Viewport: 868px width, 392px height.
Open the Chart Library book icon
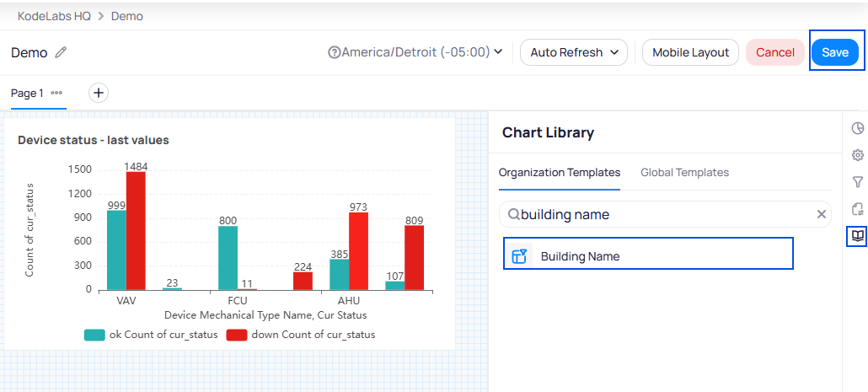click(858, 236)
